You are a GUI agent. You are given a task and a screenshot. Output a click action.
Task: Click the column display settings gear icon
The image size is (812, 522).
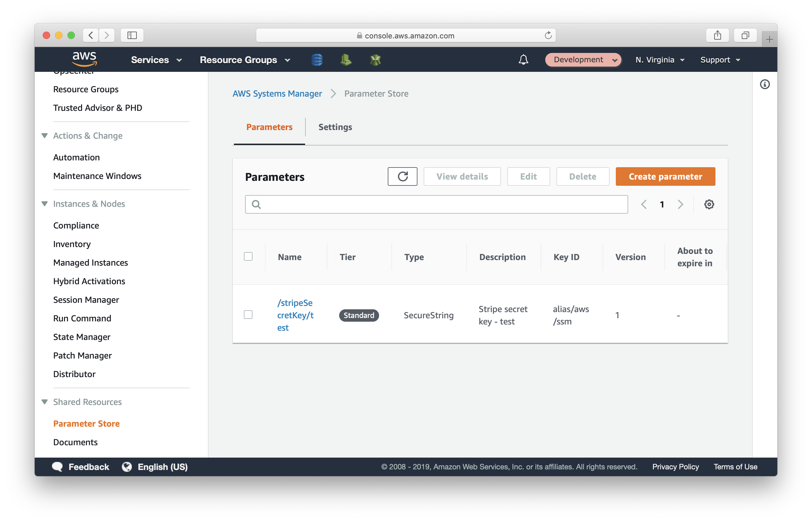point(709,205)
